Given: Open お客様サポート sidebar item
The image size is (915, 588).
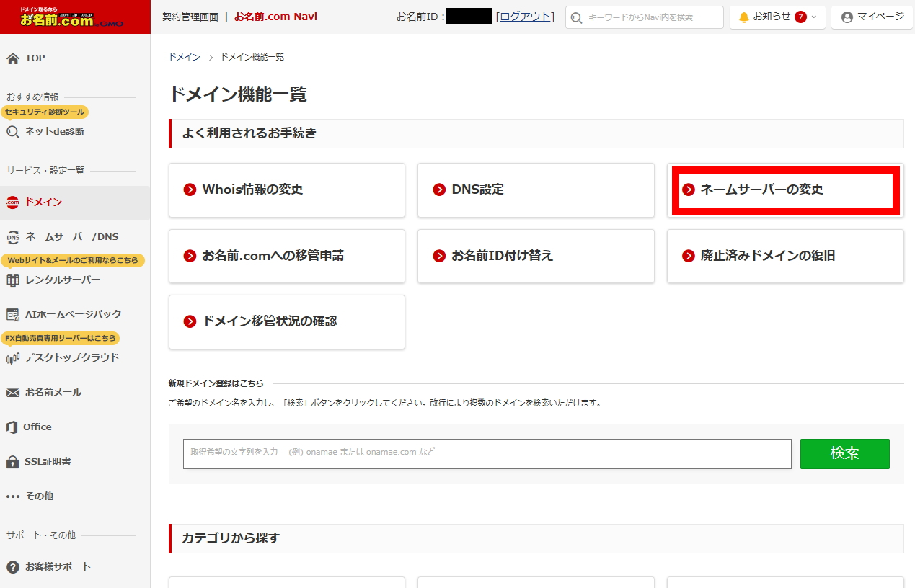Looking at the screenshot, I should coord(75,567).
